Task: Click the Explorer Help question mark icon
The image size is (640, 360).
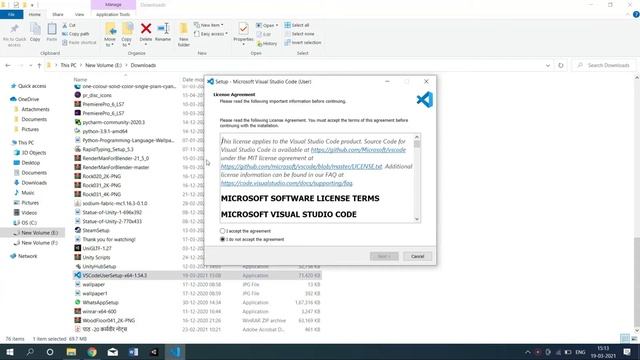Action: click(x=636, y=14)
